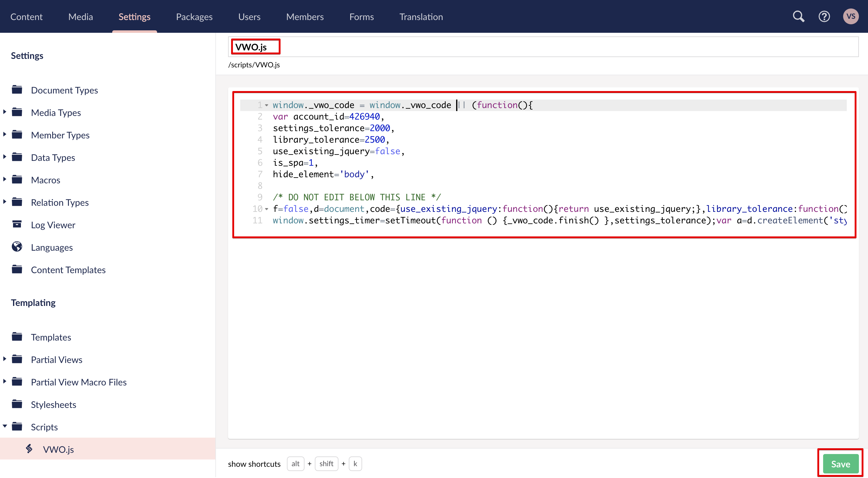Click the shift shortcut key badge
Viewport: 868px width, 478px height.
point(326,464)
